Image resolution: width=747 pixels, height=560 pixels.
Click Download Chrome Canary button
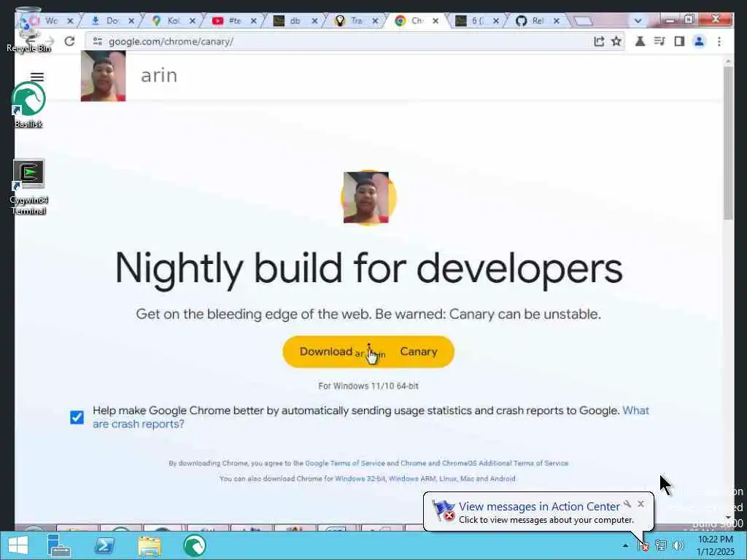pyautogui.click(x=368, y=352)
